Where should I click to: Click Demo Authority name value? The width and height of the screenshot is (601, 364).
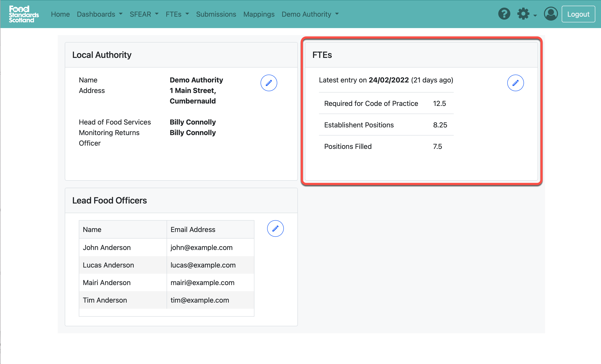point(196,80)
